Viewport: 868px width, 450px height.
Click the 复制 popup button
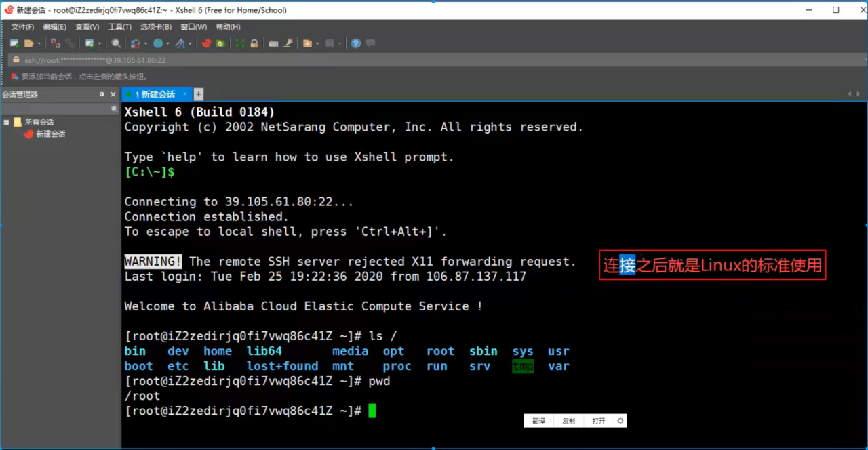point(568,421)
